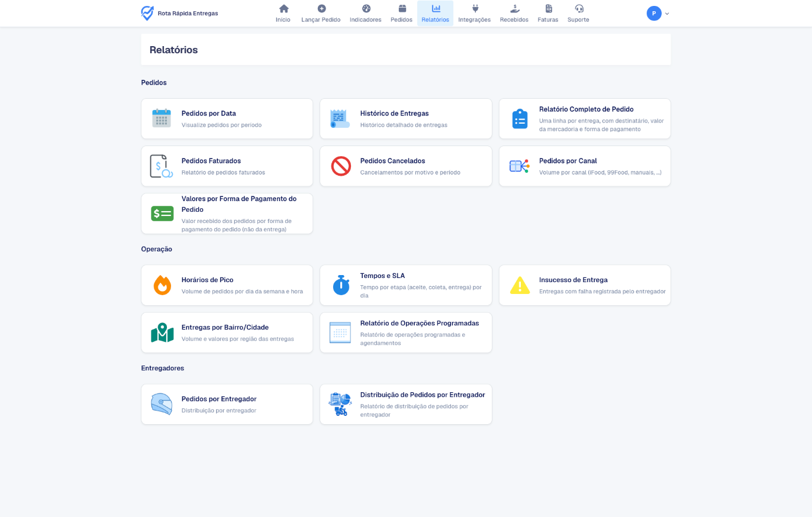Select the Relatórios navigation item

pos(436,14)
